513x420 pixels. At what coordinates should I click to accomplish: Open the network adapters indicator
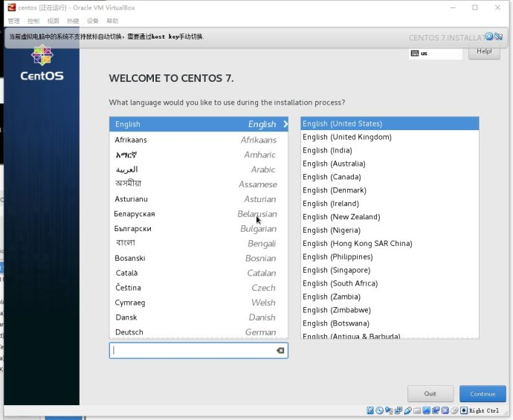[399, 410]
